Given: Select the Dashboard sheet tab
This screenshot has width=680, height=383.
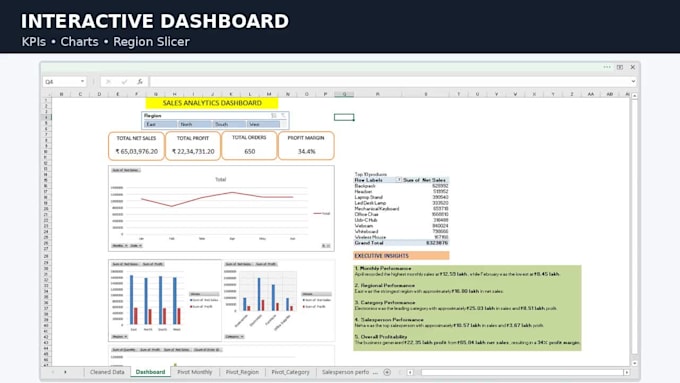Looking at the screenshot, I should pyautogui.click(x=150, y=372).
